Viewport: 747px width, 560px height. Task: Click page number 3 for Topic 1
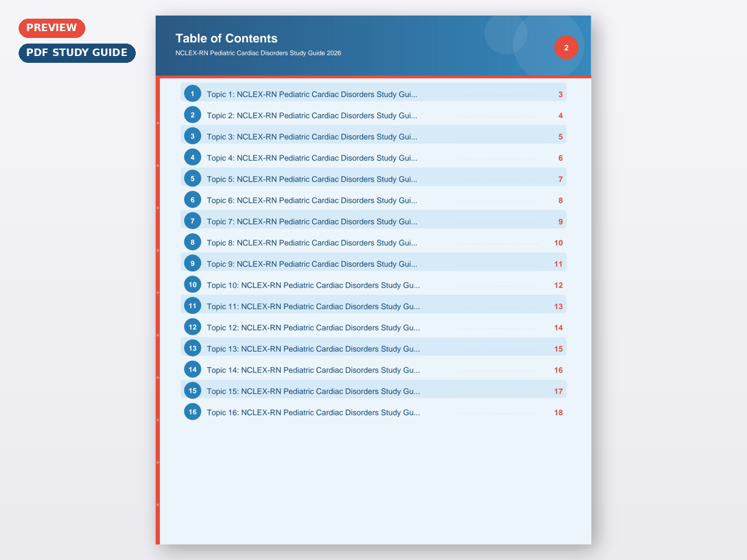coord(560,95)
